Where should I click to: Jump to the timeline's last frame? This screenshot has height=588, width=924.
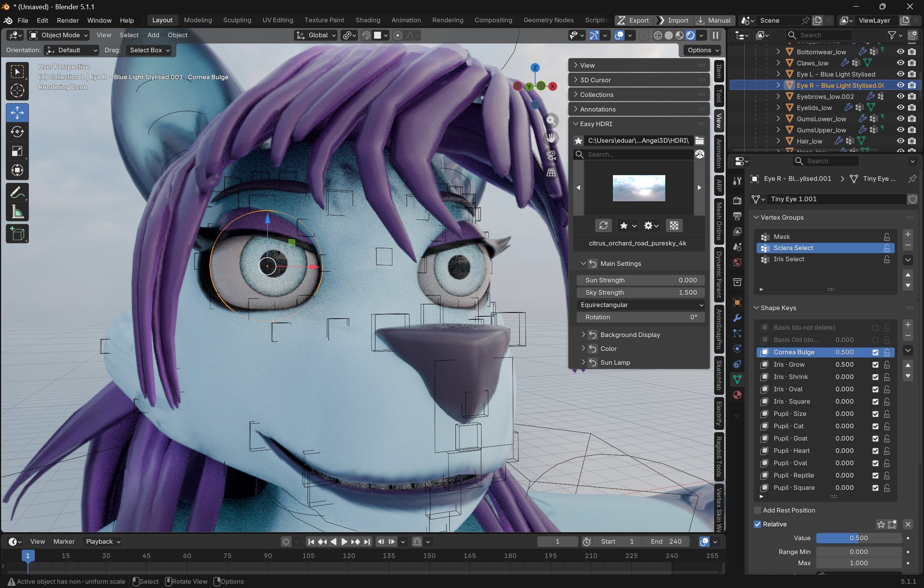click(x=367, y=541)
